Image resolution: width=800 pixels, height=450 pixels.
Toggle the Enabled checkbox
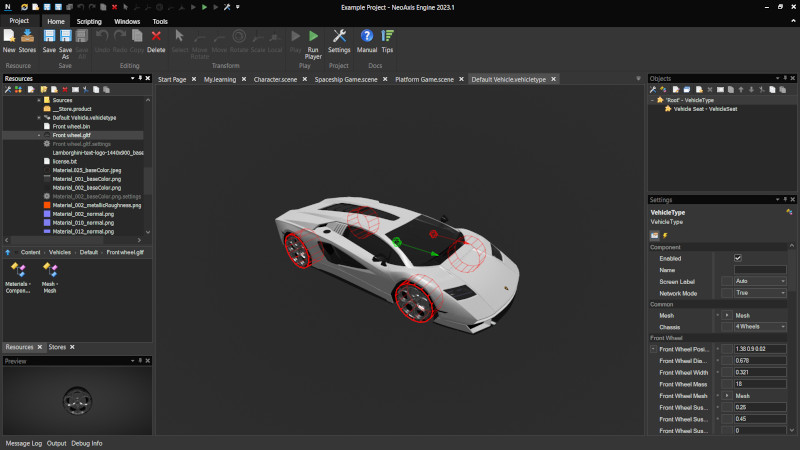[x=738, y=258]
